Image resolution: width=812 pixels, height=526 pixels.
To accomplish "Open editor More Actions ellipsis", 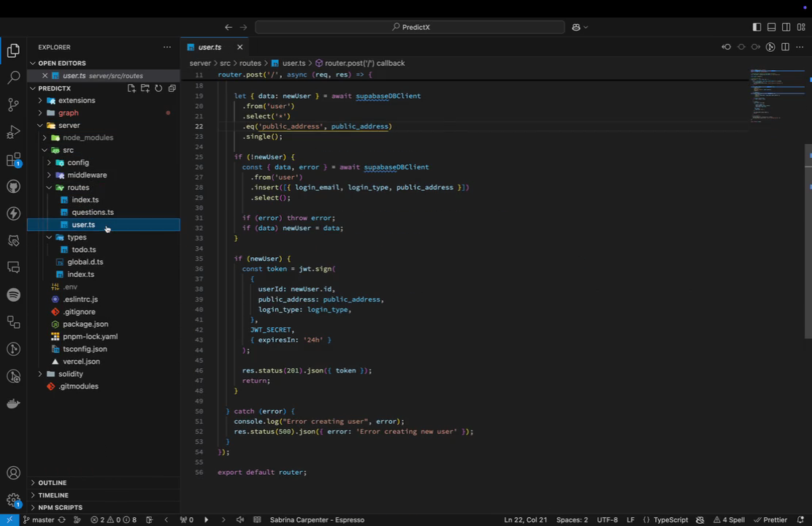I will (x=800, y=47).
